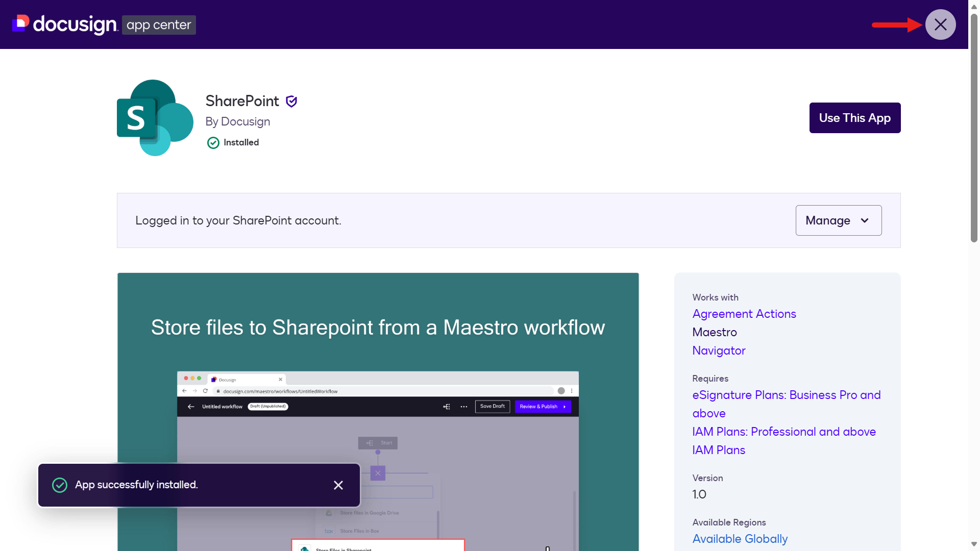Open the Navigator link
The width and height of the screenshot is (980, 551).
click(x=719, y=350)
